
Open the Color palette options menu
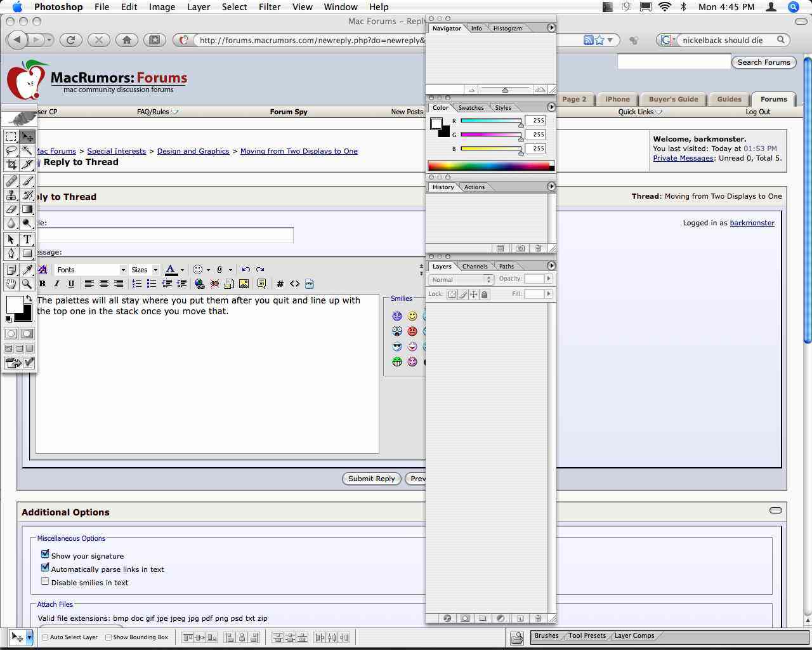[x=551, y=107]
